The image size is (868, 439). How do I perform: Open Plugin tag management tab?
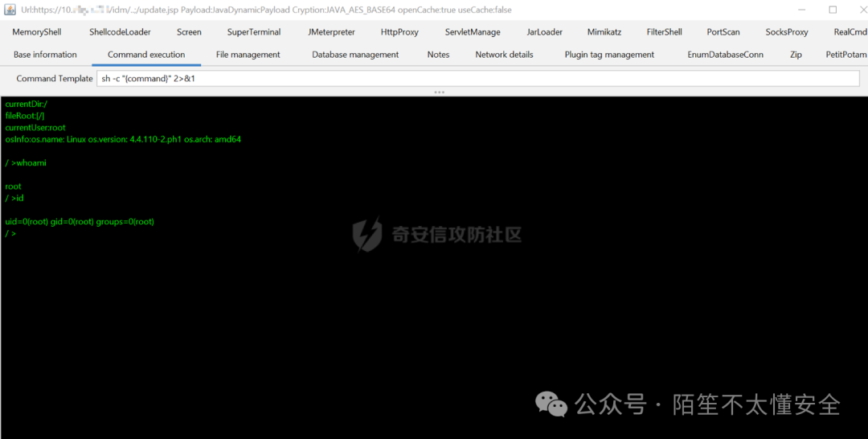point(609,54)
